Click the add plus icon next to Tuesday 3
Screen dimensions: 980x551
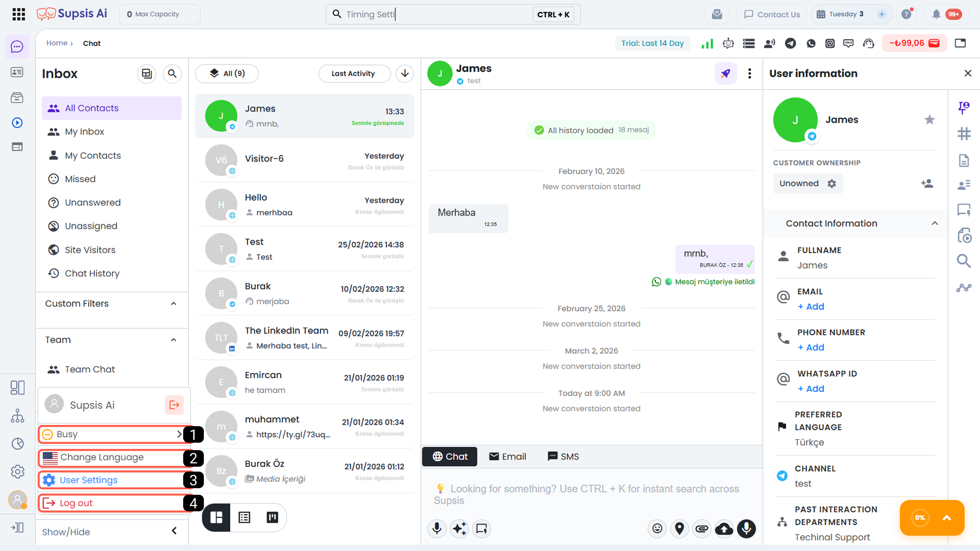click(882, 14)
